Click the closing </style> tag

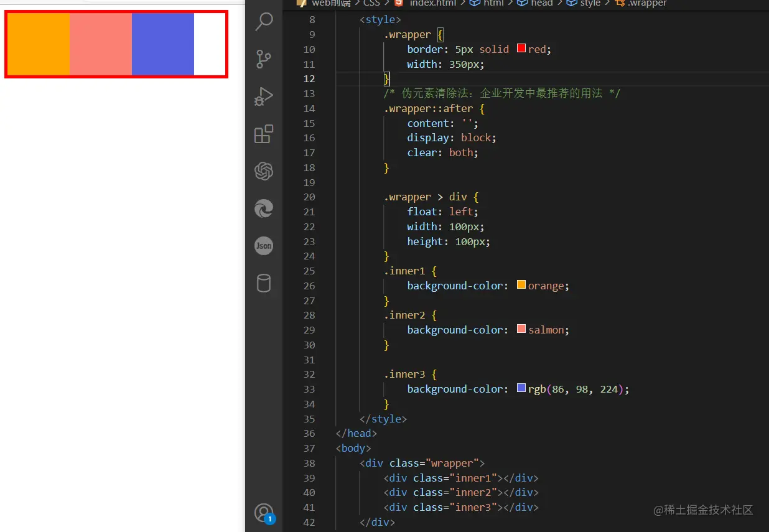click(x=383, y=419)
